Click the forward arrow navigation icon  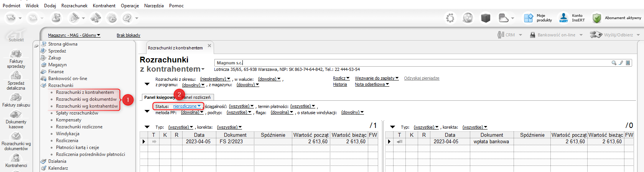(33, 18)
